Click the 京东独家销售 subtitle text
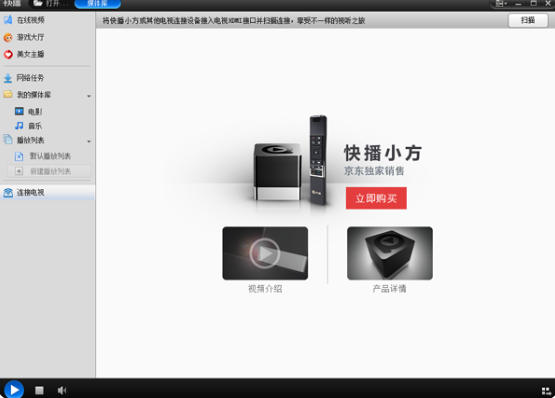The width and height of the screenshot is (555, 398). (374, 171)
